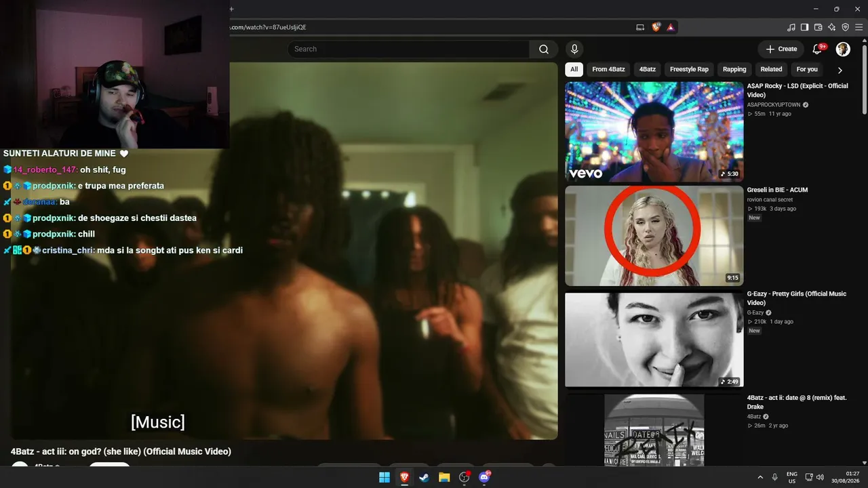Open the ENG US language switcher
Viewport: 868px width, 488px height.
pos(792,477)
